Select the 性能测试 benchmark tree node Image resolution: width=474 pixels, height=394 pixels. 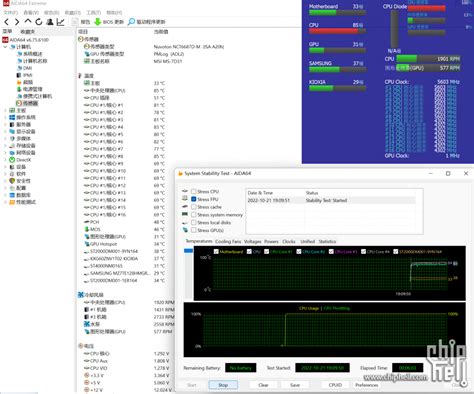pos(22,202)
